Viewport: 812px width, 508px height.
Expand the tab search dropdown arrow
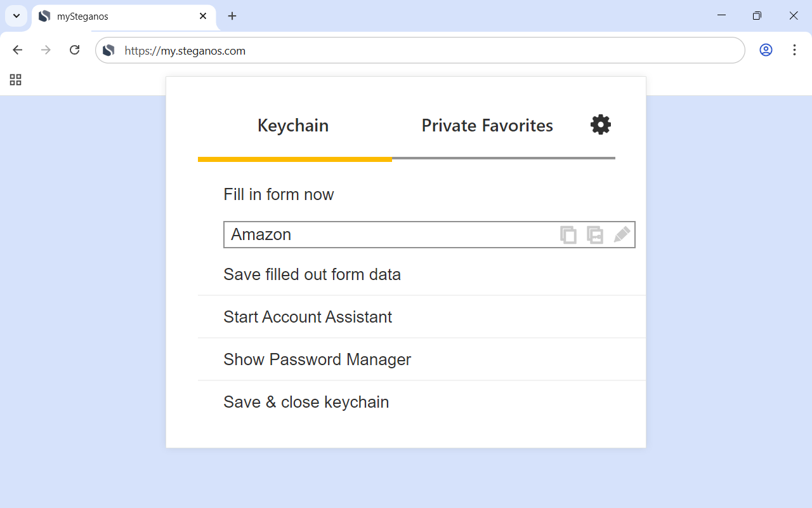(x=16, y=16)
